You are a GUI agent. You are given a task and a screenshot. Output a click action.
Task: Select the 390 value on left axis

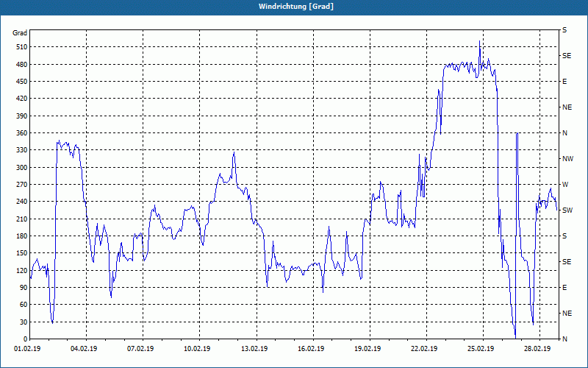point(22,116)
